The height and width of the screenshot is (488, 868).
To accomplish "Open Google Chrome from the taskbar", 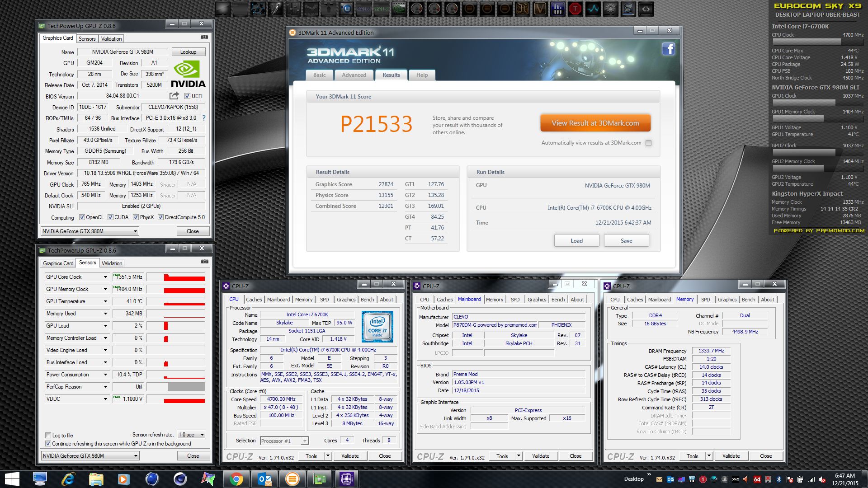I will pyautogui.click(x=236, y=479).
